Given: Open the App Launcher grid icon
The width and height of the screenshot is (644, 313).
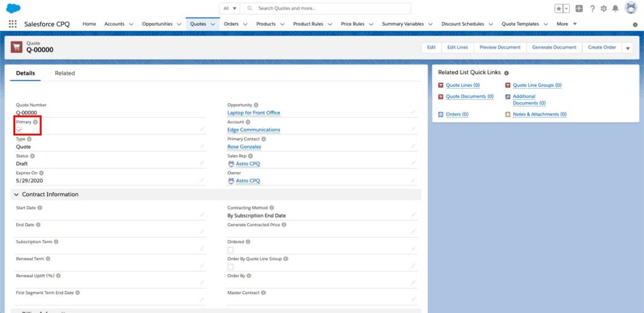Looking at the screenshot, I should [13, 24].
